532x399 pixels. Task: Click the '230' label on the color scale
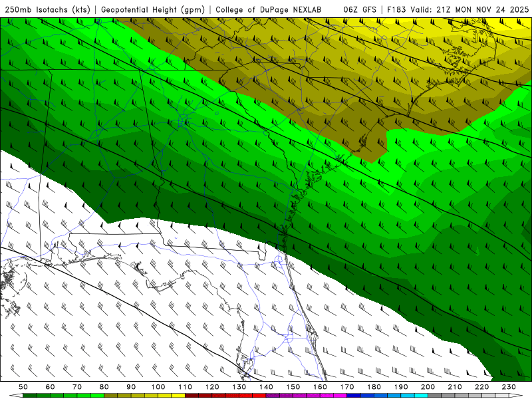(509, 387)
